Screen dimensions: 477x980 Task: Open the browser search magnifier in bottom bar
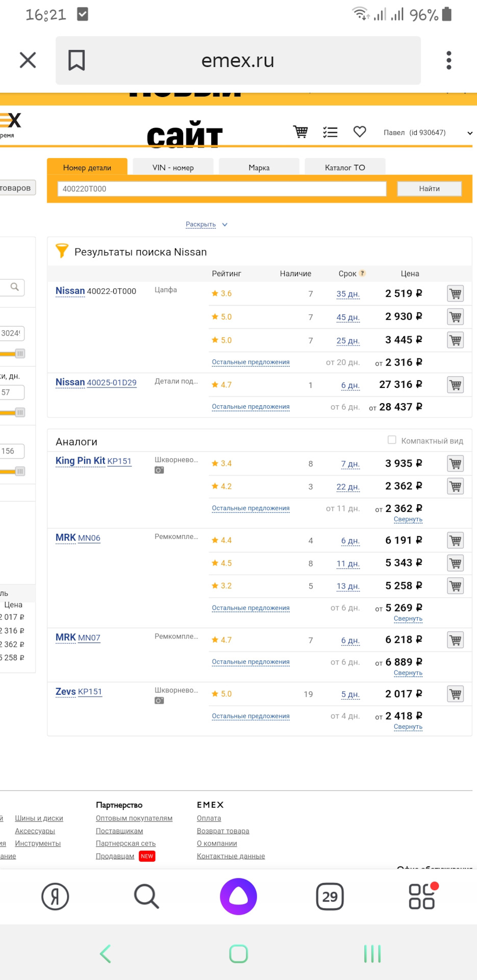[x=146, y=897]
